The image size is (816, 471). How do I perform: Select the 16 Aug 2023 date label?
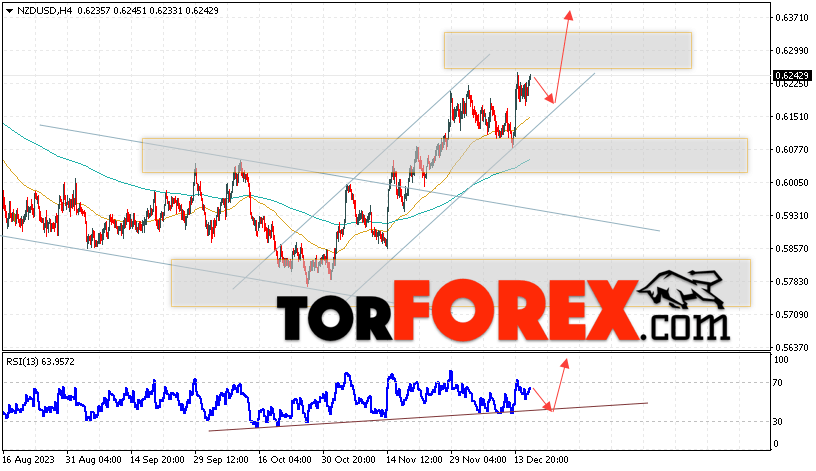[x=29, y=460]
